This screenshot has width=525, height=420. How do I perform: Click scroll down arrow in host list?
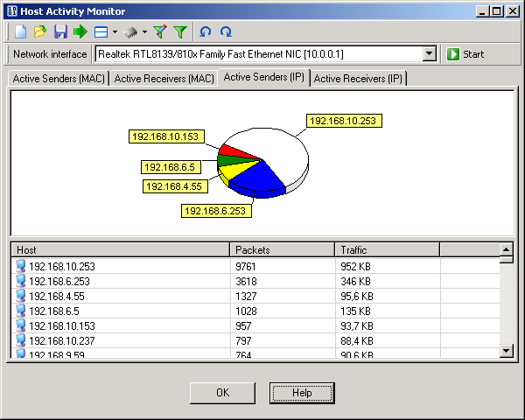tap(507, 350)
